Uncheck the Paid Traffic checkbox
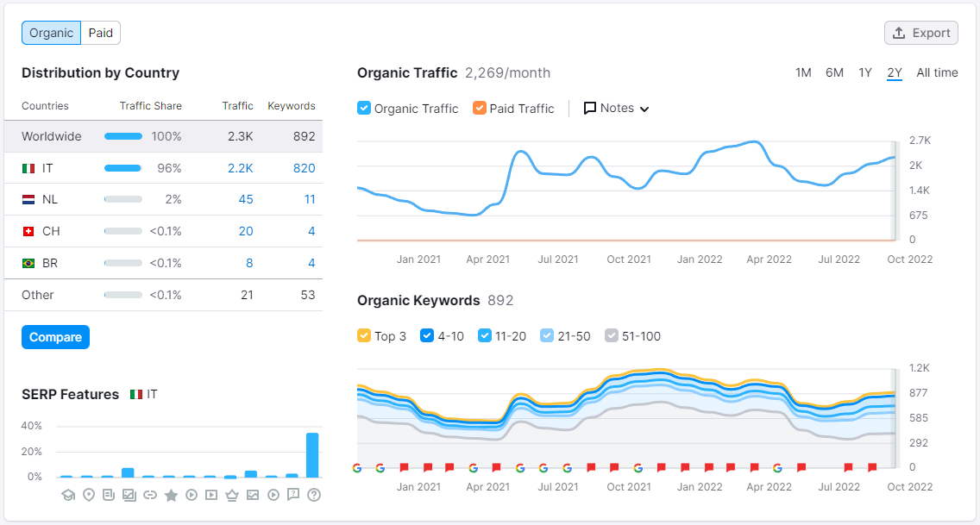 (480, 108)
